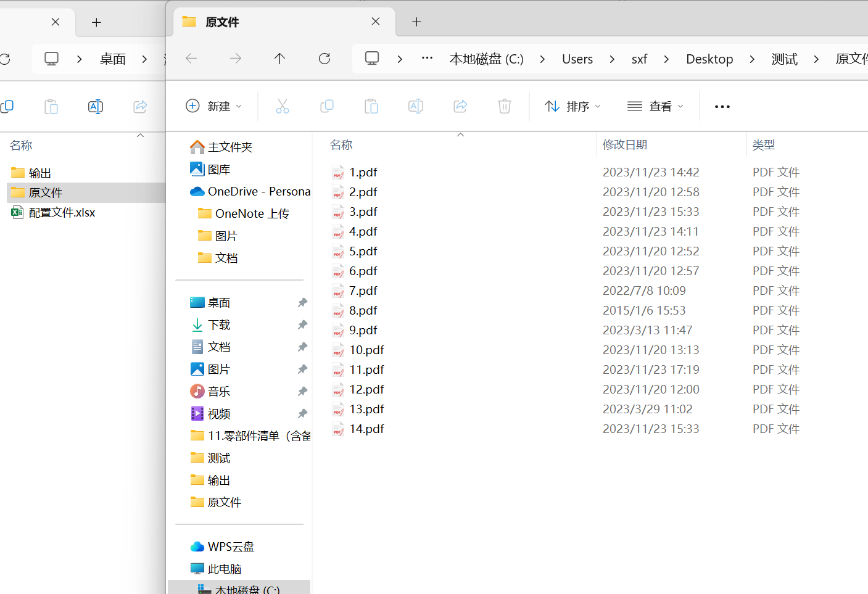The height and width of the screenshot is (594, 868).
Task: Open the 排序 sort dropdown
Action: pos(572,106)
